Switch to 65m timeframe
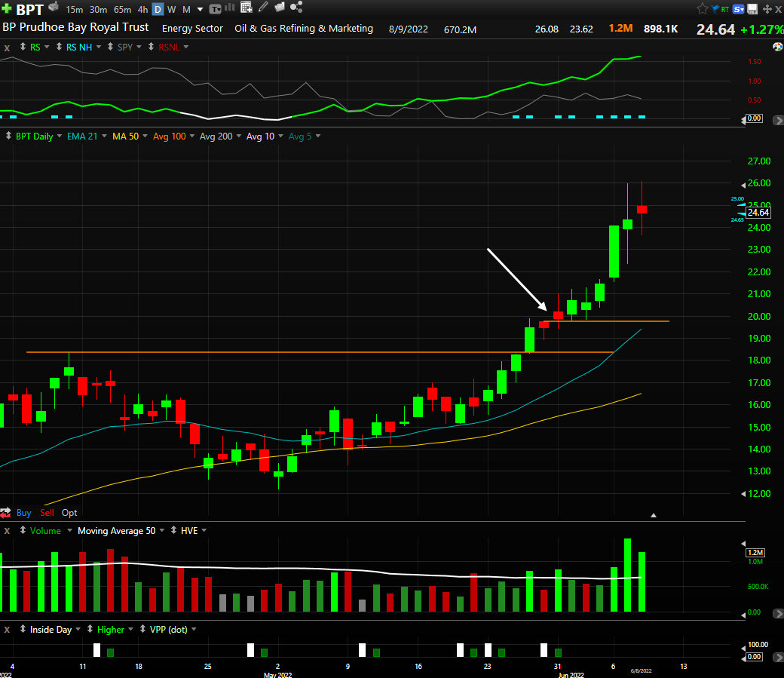 [x=122, y=10]
